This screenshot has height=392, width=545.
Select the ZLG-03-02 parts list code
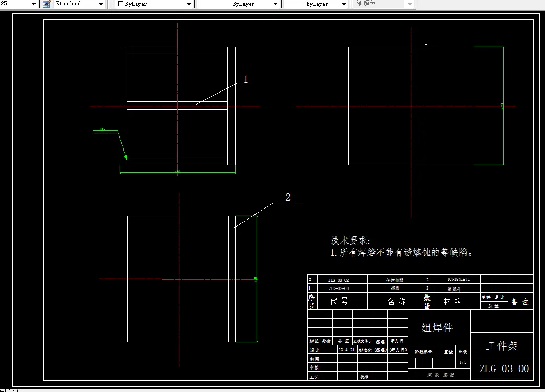tap(339, 280)
